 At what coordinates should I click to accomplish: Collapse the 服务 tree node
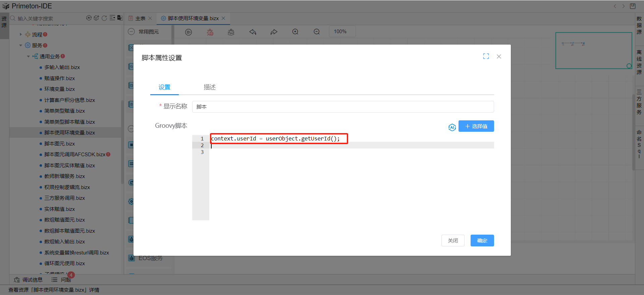(21, 45)
